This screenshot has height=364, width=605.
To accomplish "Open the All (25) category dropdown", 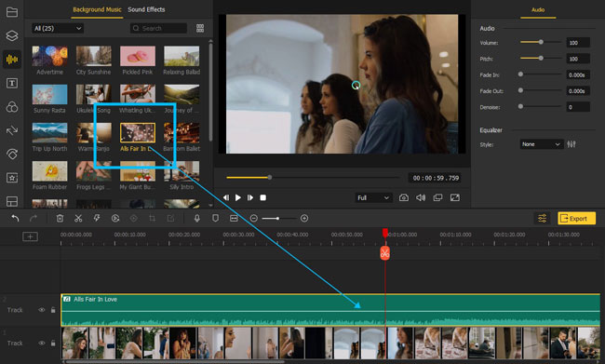I will (58, 28).
